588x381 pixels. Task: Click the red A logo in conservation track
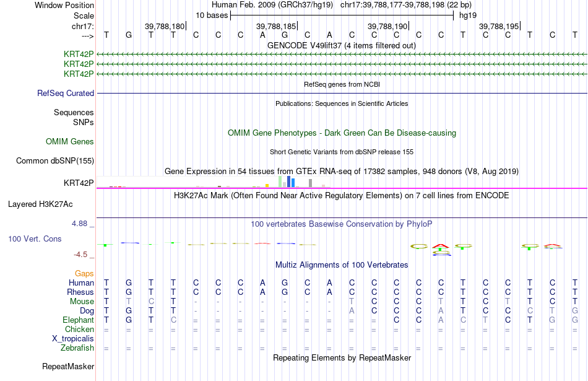[441, 246]
